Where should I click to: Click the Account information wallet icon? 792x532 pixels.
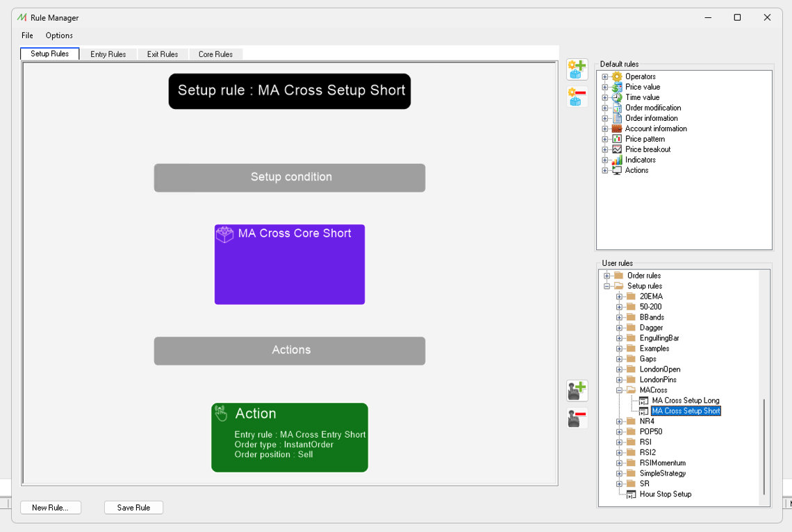tap(617, 128)
